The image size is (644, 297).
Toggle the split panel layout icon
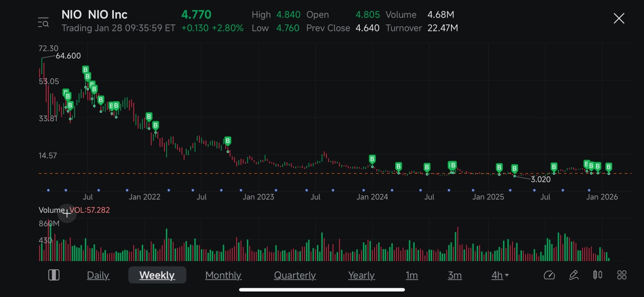point(54,275)
